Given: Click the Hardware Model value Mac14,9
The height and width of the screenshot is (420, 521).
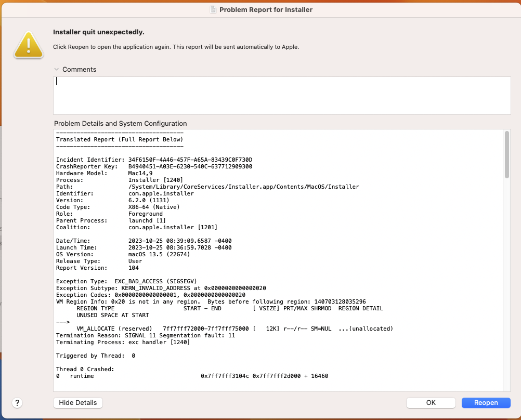Looking at the screenshot, I should (140, 173).
